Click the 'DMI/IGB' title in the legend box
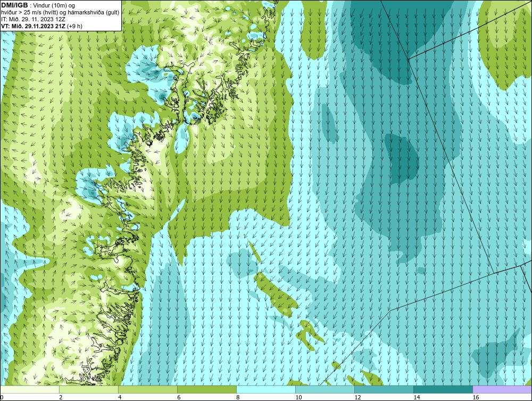Viewport: 532px width, 401px height. pos(14,5)
